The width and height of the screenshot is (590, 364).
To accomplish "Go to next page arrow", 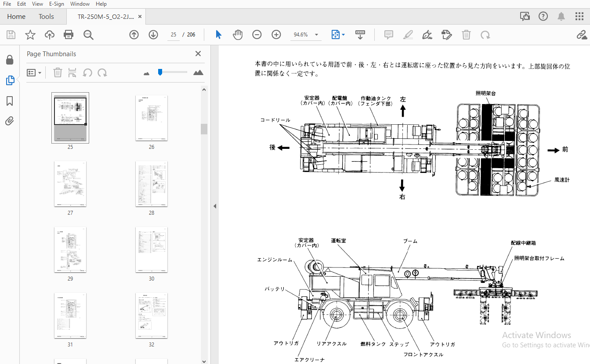I will click(153, 35).
